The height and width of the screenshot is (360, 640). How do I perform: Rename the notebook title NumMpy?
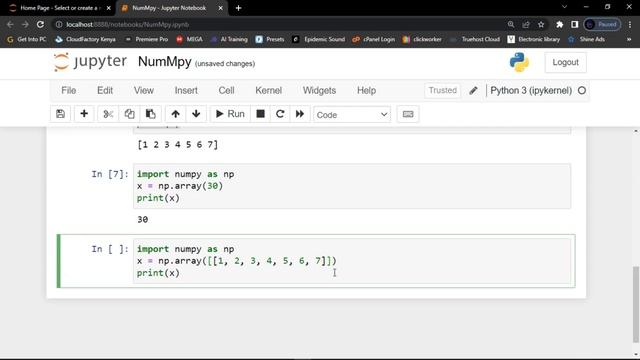coord(164,62)
